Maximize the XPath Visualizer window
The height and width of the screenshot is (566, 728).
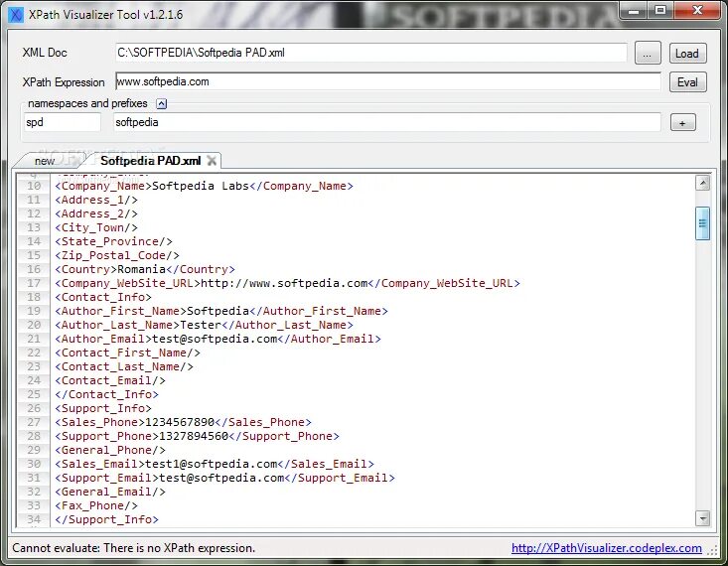(660, 10)
